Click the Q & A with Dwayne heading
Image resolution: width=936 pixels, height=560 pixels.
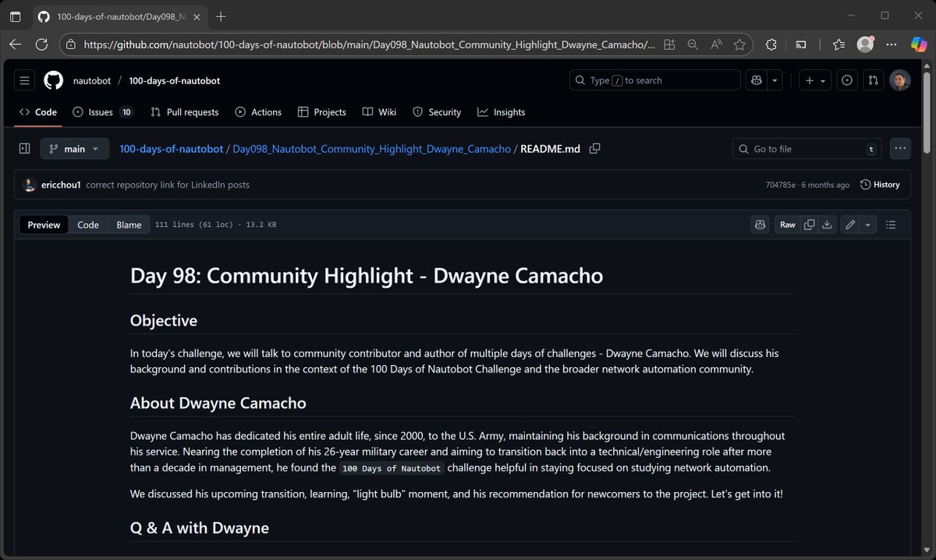pyautogui.click(x=200, y=528)
